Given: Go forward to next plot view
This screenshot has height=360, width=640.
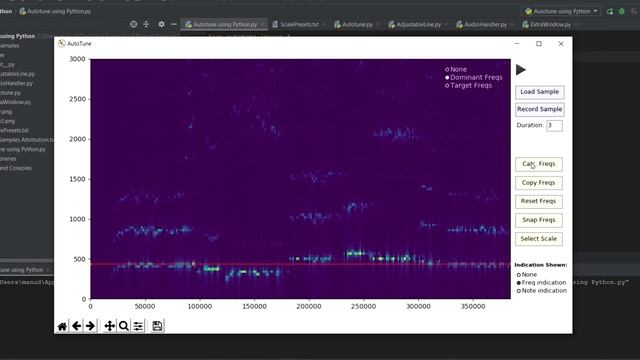Looking at the screenshot, I should click(90, 326).
